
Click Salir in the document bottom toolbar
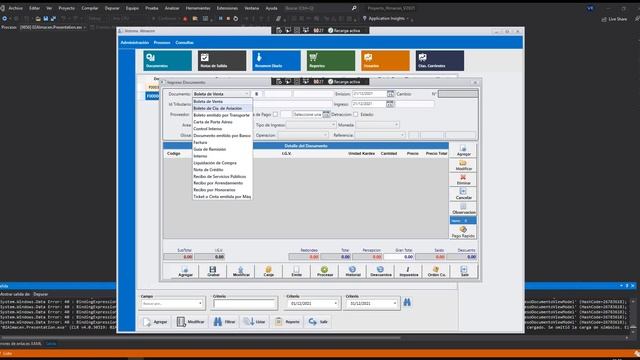[464, 271]
